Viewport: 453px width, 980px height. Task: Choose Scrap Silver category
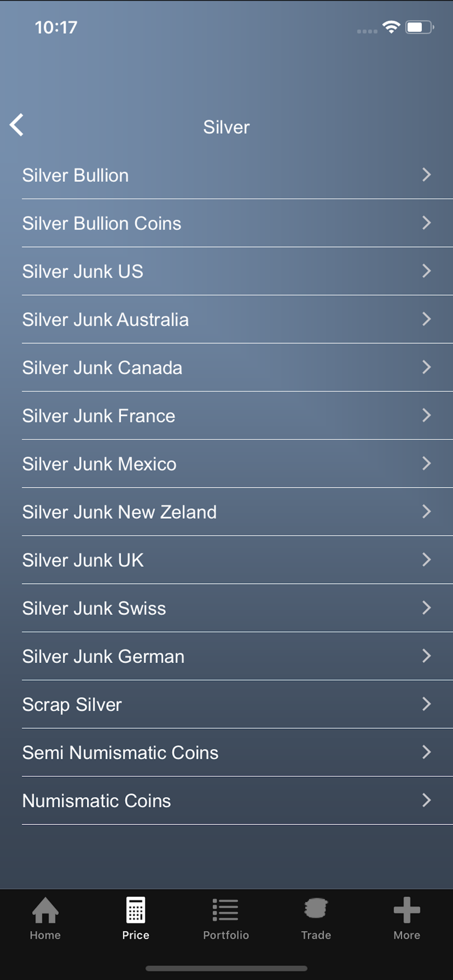click(x=72, y=705)
